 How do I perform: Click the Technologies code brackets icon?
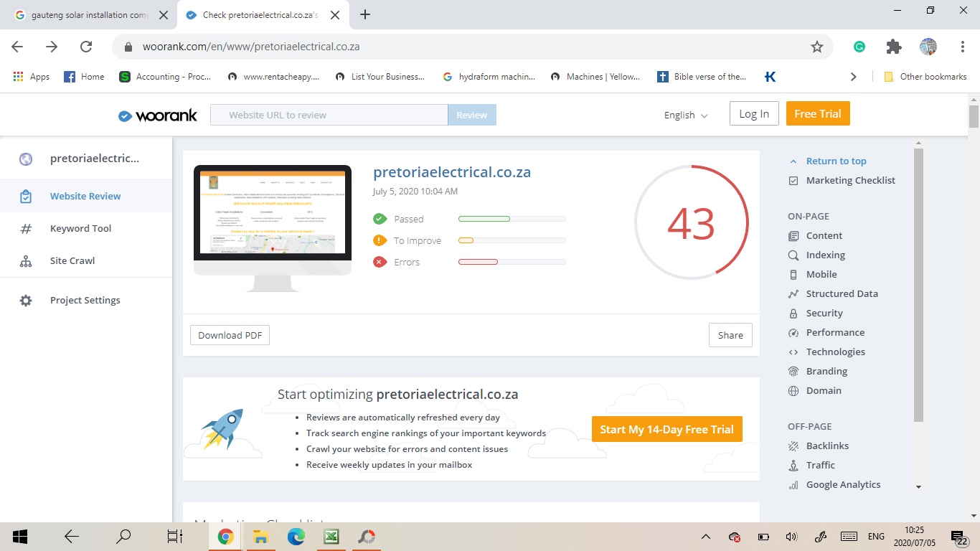tap(793, 352)
